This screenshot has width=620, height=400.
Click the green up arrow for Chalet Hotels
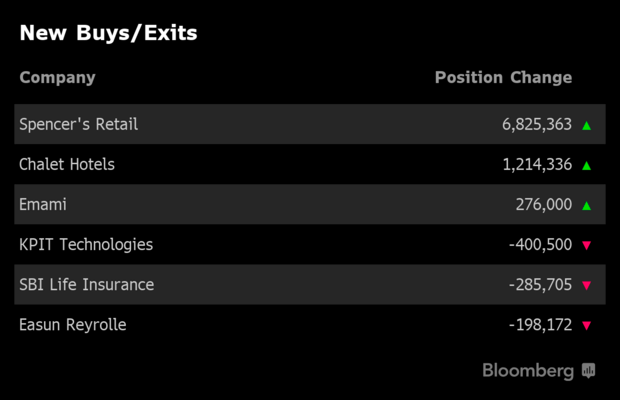click(587, 166)
